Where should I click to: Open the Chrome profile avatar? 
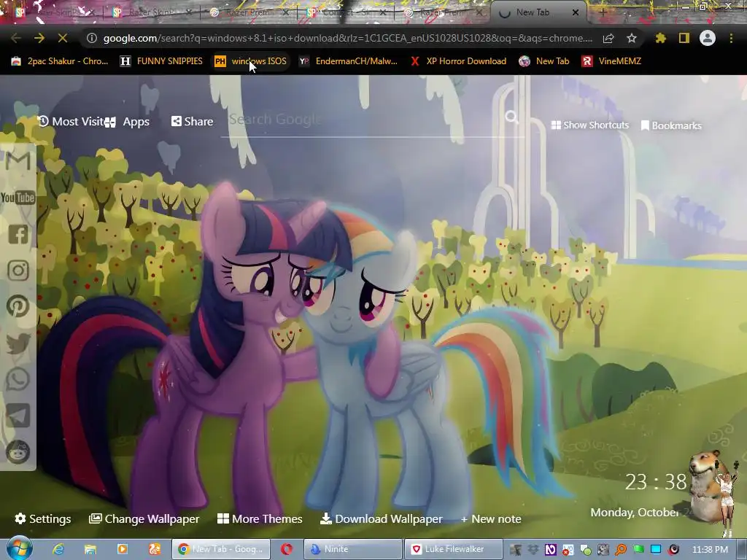(708, 38)
